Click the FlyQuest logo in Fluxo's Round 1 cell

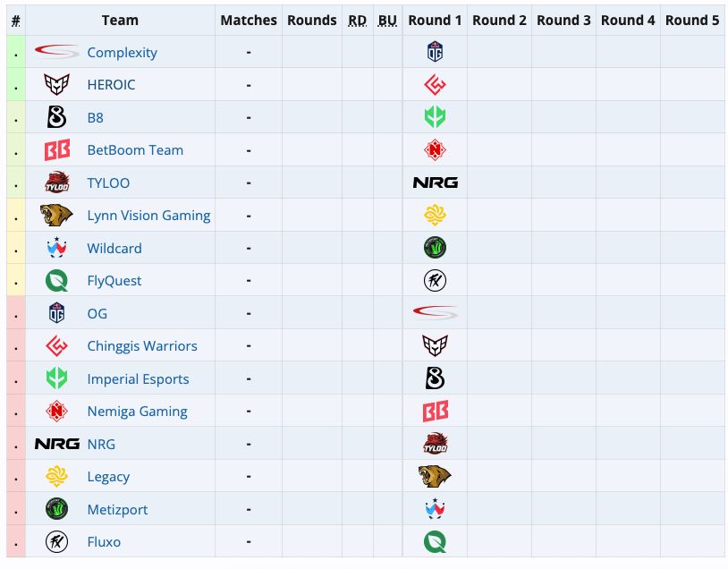435,541
